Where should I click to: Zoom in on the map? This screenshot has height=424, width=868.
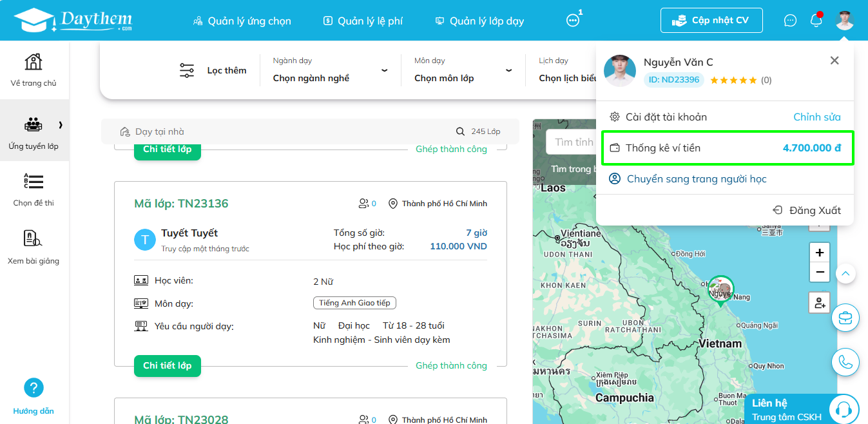(x=820, y=253)
